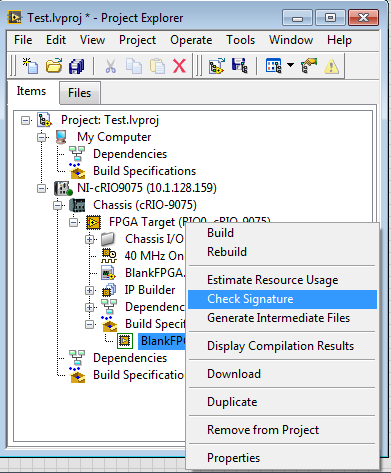
Task: Click the Save project toolbar icon next to Add target
Action: pos(240,65)
